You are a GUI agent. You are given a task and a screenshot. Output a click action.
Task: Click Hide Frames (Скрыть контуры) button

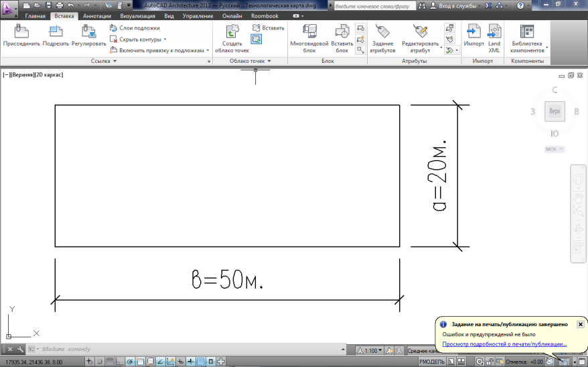click(x=136, y=40)
